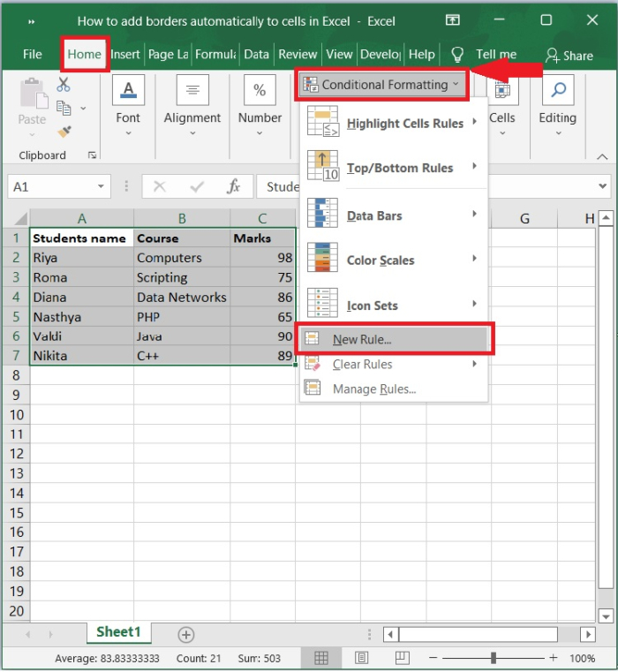The image size is (618, 672).
Task: Switch to Page Break Preview icon
Action: (402, 658)
